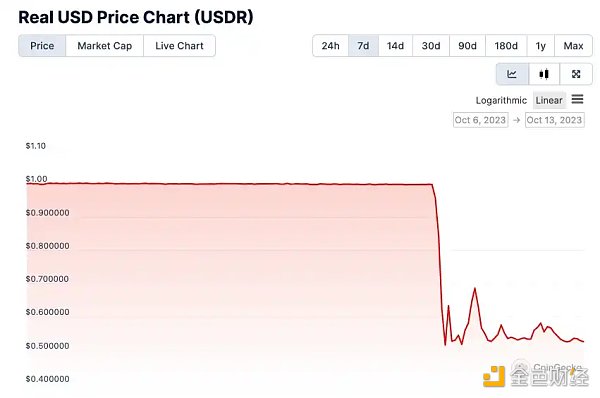Switch to the Live Chart tab
Image resolution: width=600 pixels, height=398 pixels.
coord(179,46)
